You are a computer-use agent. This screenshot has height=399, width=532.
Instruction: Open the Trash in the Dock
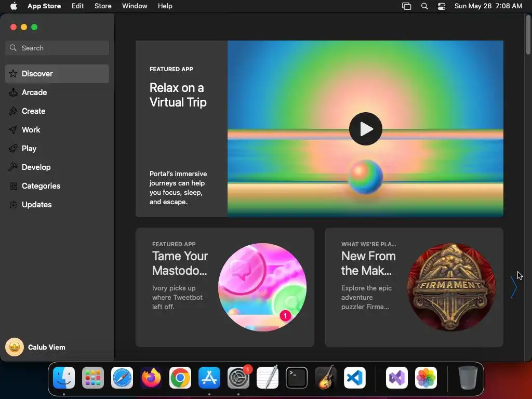point(468,378)
